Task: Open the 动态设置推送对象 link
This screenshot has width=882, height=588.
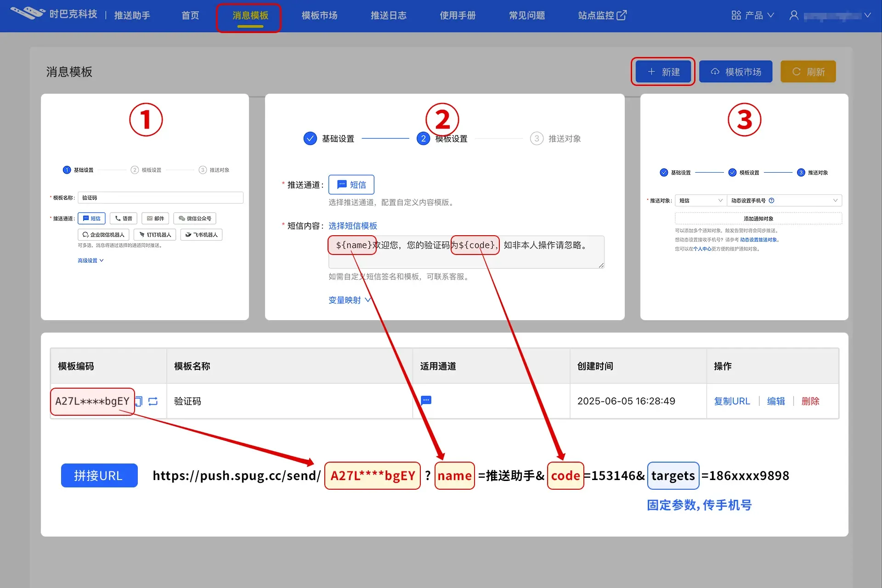Action: (758, 240)
